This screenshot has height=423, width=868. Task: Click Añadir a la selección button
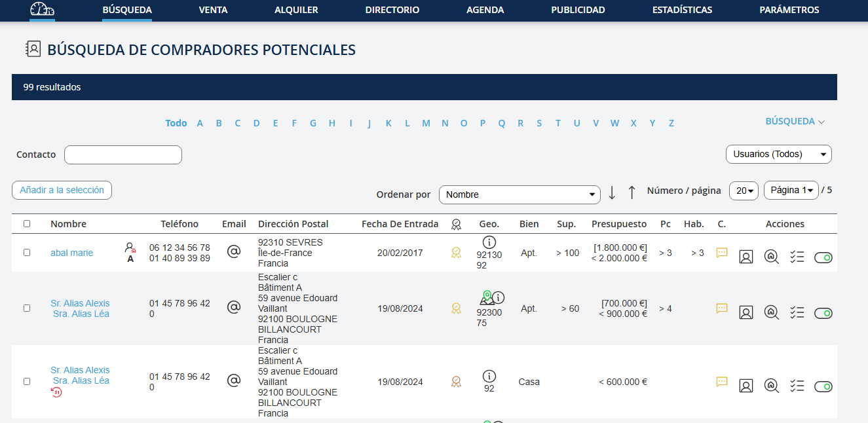click(62, 190)
